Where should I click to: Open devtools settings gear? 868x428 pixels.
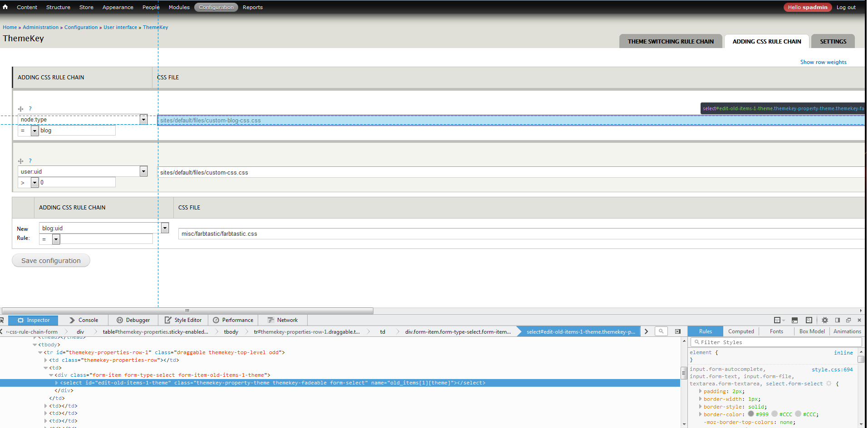pyautogui.click(x=825, y=320)
